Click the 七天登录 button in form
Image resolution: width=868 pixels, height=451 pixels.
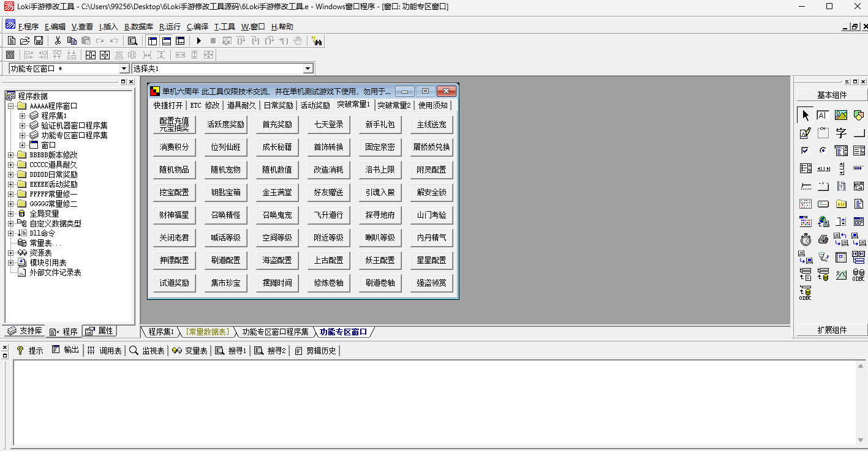pyautogui.click(x=329, y=125)
